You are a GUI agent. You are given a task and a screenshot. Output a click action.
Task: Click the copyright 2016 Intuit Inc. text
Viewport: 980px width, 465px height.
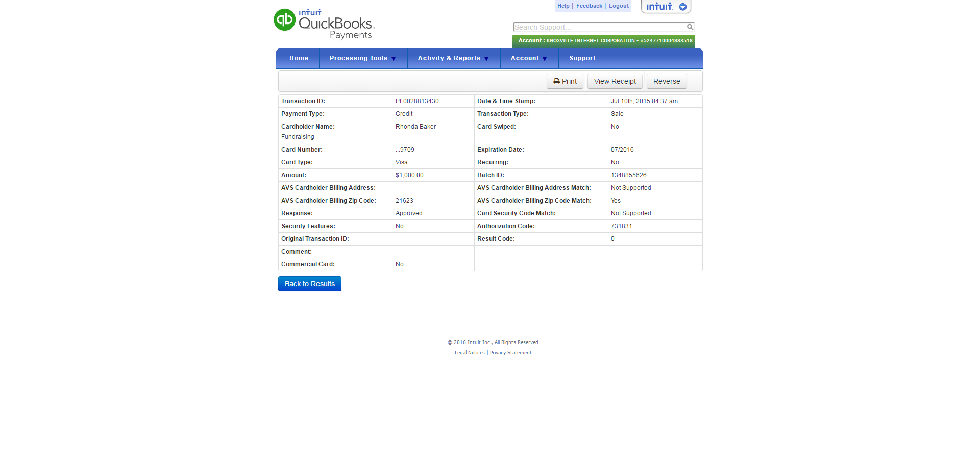point(493,342)
